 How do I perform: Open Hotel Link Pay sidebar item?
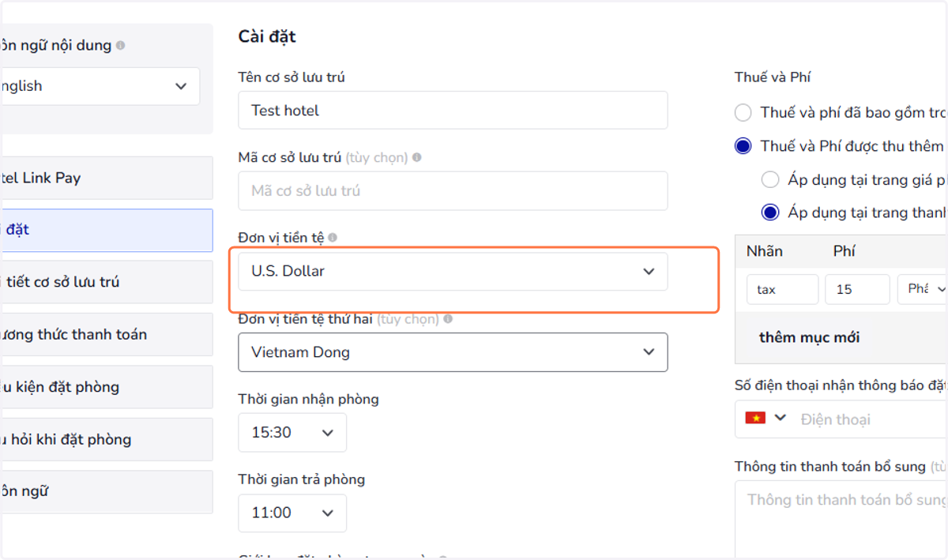tap(106, 178)
